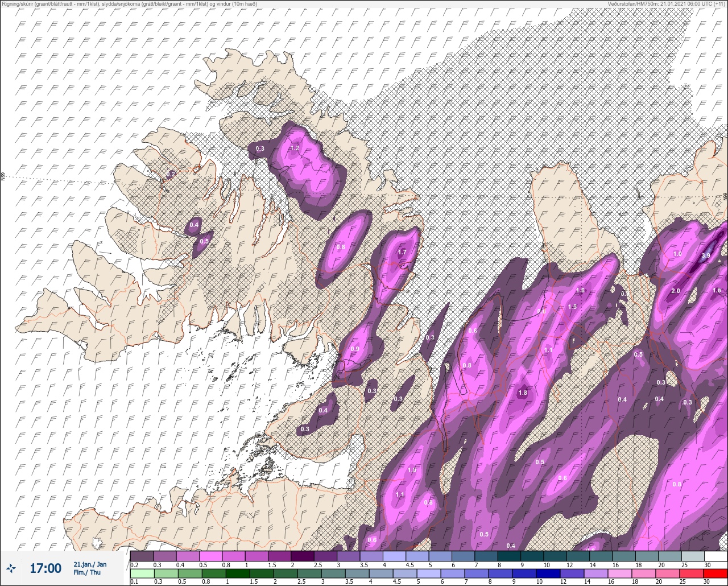Select snow legend swatch between 4 and 4.5
Screen dimensions: 728x586
[x=395, y=556]
